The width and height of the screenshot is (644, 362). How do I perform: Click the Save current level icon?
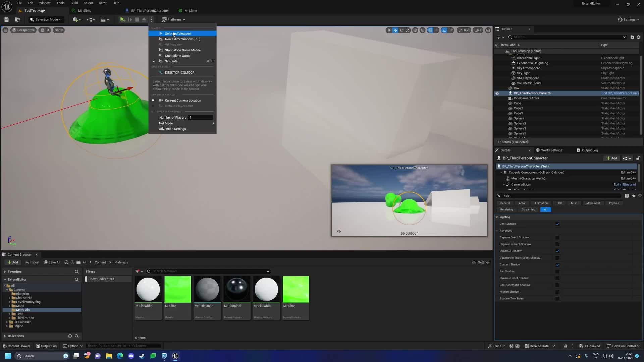point(6,19)
